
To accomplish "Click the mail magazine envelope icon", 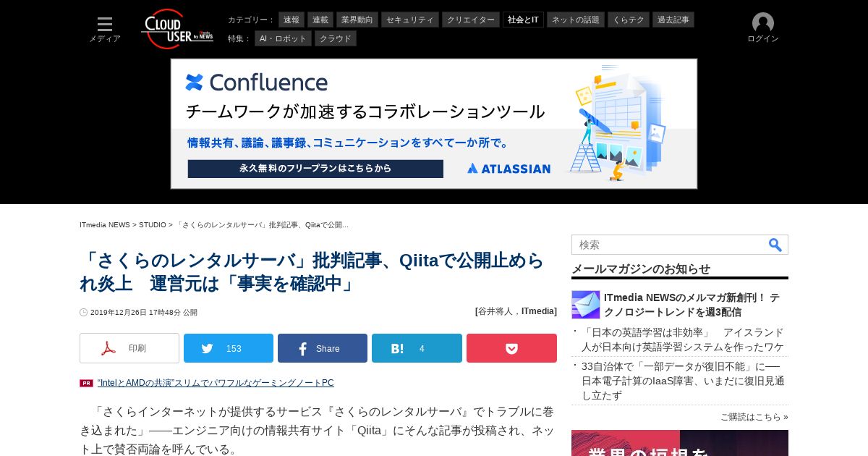I will pyautogui.click(x=586, y=305).
